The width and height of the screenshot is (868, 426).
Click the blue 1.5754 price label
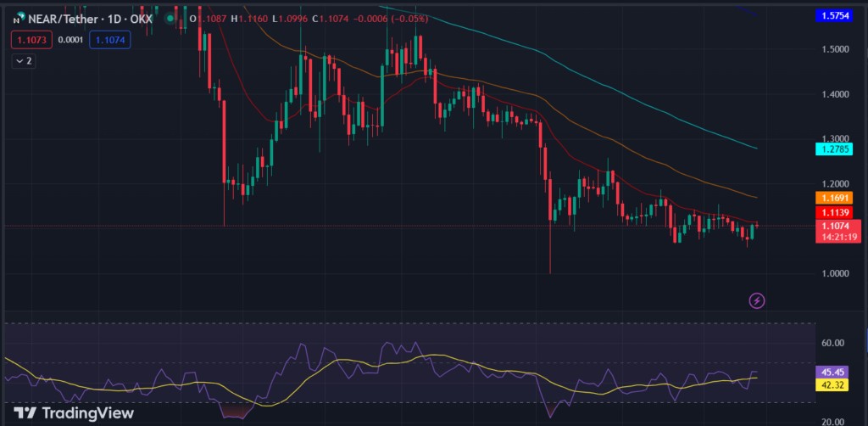point(834,15)
